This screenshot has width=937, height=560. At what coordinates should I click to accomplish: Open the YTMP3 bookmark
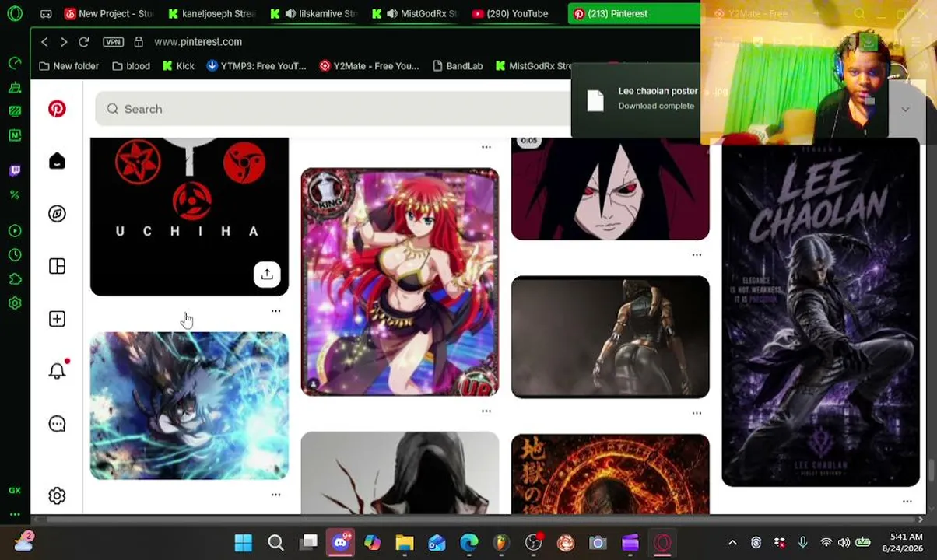[x=256, y=66]
